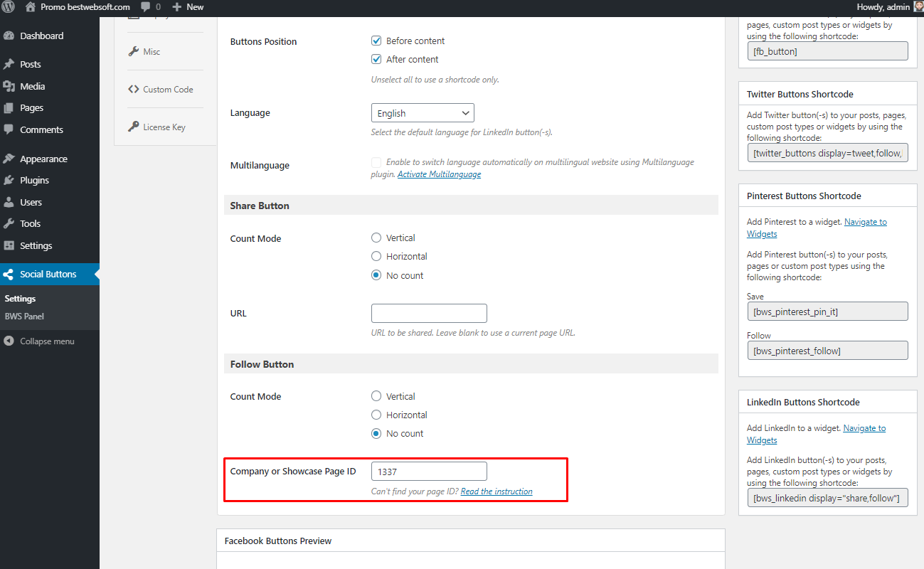Image resolution: width=924 pixels, height=569 pixels.
Task: Click the Share Button URL input field
Action: [x=429, y=313]
